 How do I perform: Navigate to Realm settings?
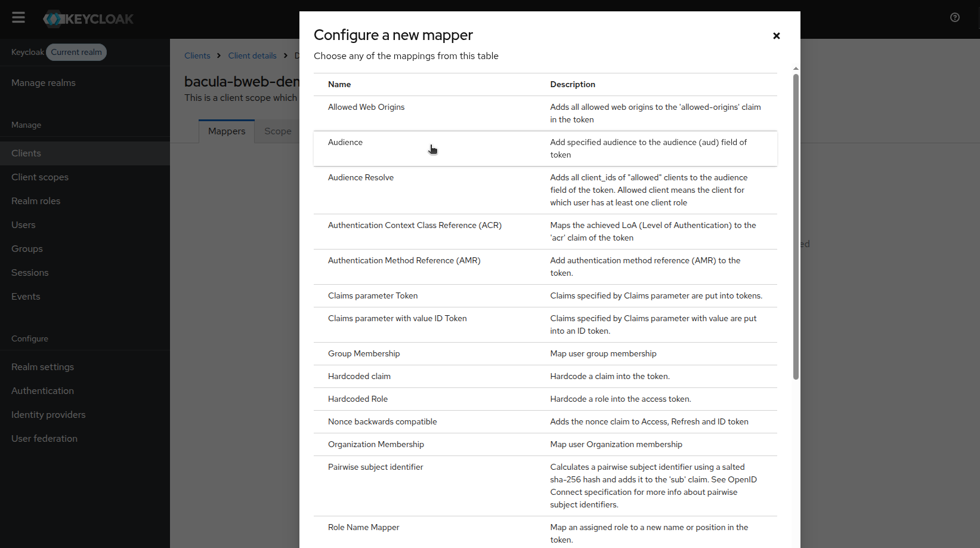[x=42, y=367]
